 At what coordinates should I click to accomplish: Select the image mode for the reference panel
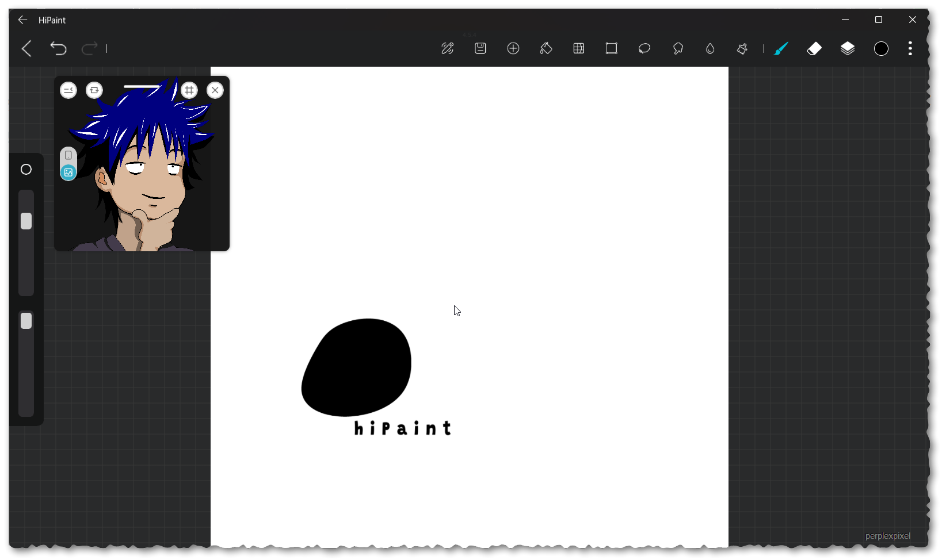tap(68, 172)
